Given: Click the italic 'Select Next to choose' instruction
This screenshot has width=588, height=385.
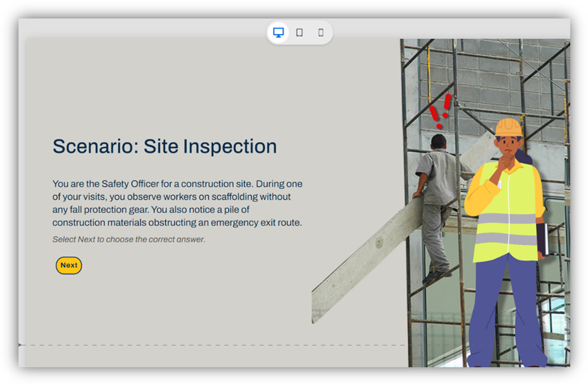Looking at the screenshot, I should [129, 239].
